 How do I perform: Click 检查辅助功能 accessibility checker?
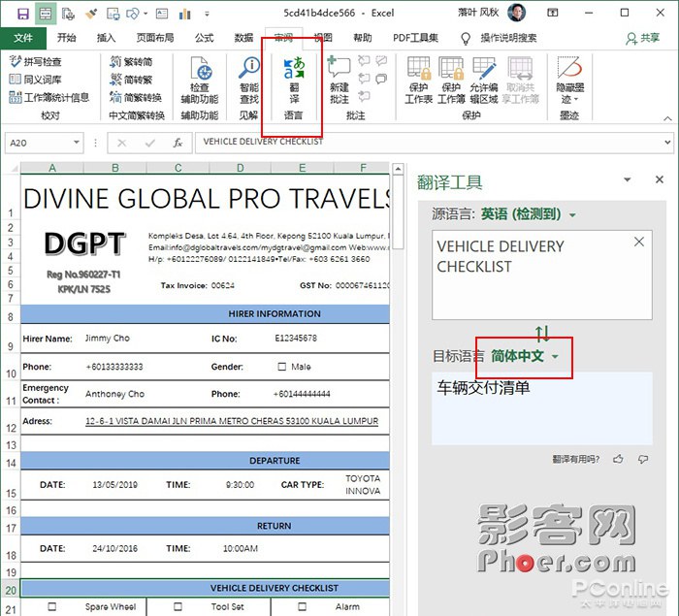(x=200, y=81)
